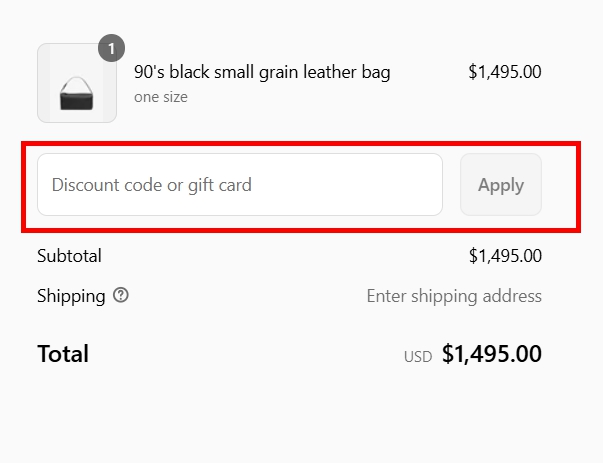
Task: Click the "Enter shipping address" text
Action: 454,296
